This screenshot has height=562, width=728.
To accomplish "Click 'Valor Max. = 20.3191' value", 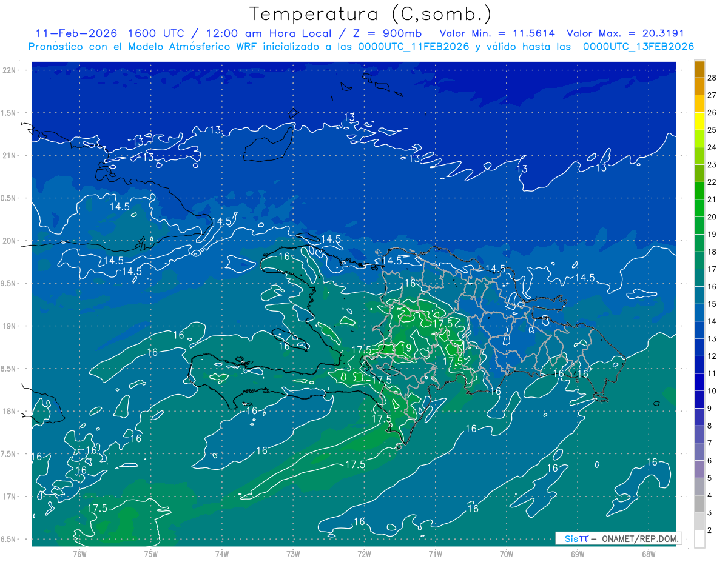I will coord(625,33).
